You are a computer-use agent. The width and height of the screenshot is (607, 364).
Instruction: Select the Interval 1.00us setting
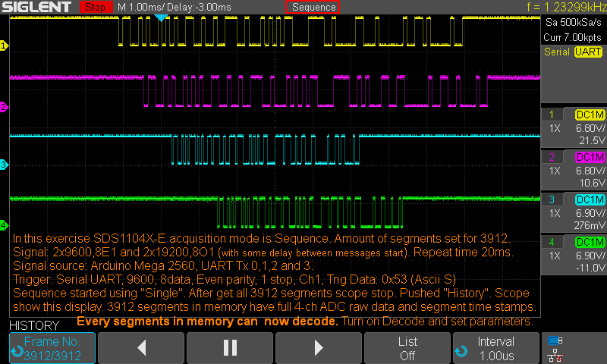click(496, 348)
